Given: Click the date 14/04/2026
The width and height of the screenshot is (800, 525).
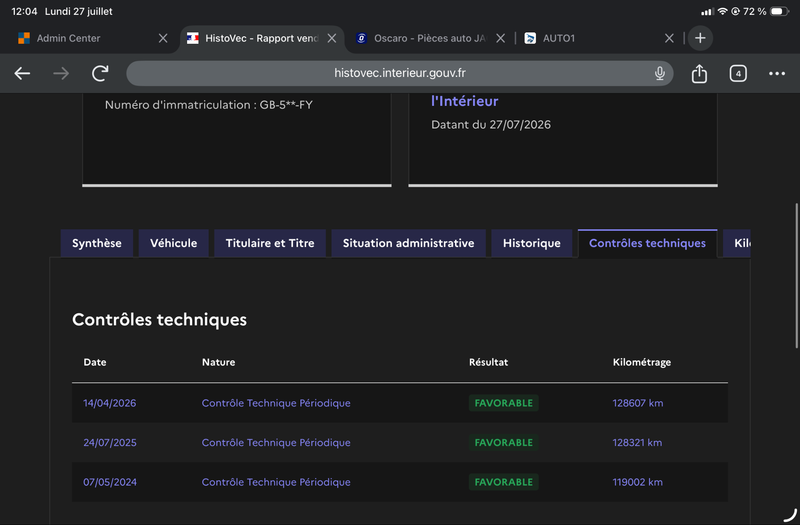Looking at the screenshot, I should coord(110,403).
